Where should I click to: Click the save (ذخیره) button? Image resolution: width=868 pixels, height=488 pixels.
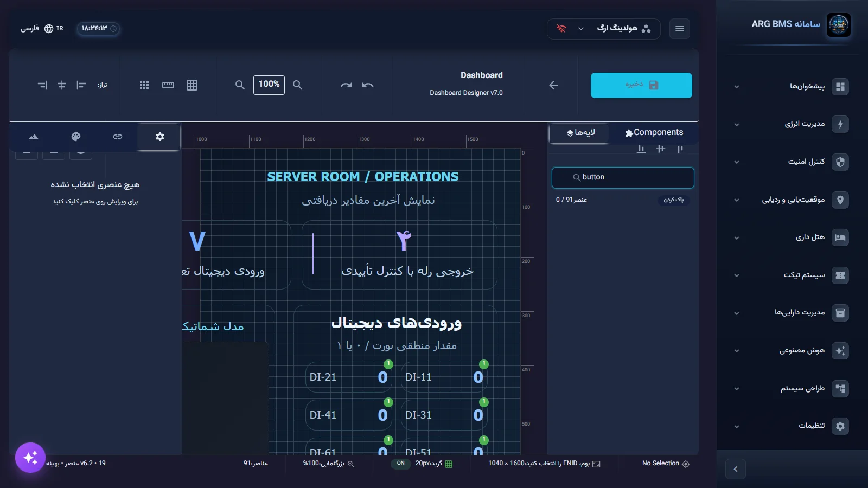(641, 85)
